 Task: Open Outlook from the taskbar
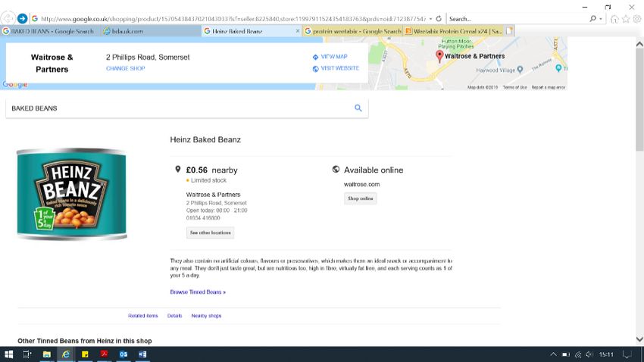123,354
